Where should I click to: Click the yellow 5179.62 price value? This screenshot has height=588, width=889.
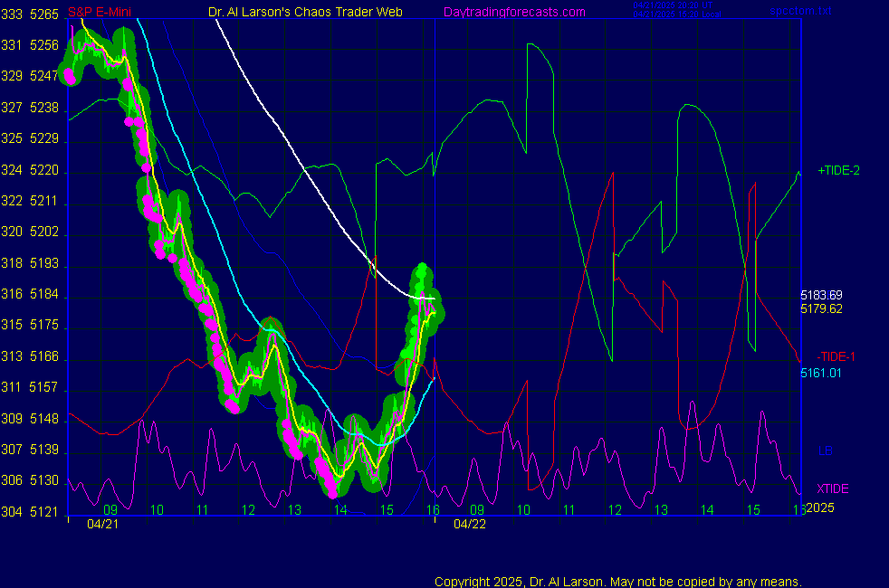pyautogui.click(x=821, y=308)
